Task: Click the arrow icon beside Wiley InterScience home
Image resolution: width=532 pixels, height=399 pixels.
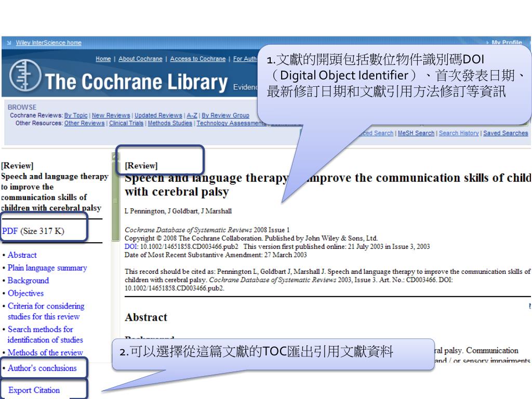Action: click(x=9, y=43)
